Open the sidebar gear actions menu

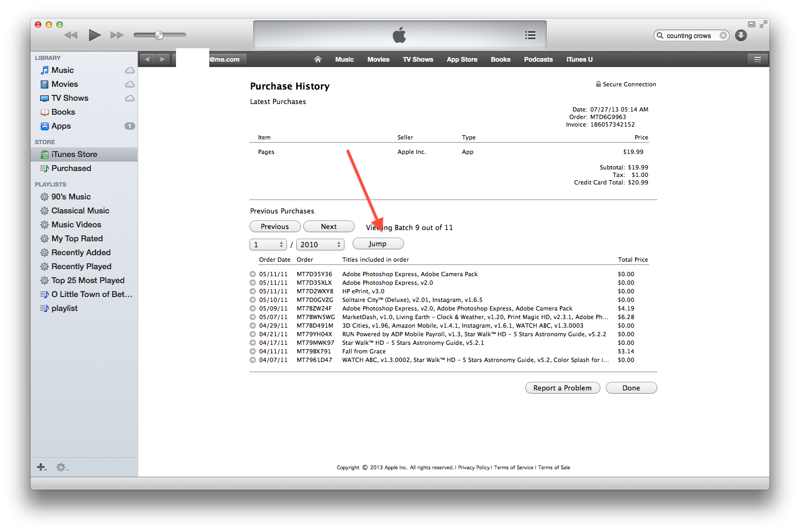coord(62,467)
